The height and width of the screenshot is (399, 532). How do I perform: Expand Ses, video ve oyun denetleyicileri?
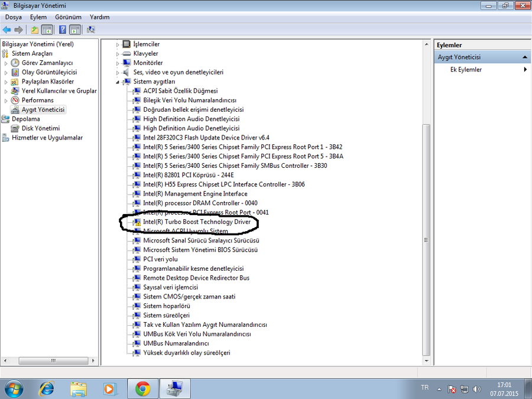click(118, 73)
